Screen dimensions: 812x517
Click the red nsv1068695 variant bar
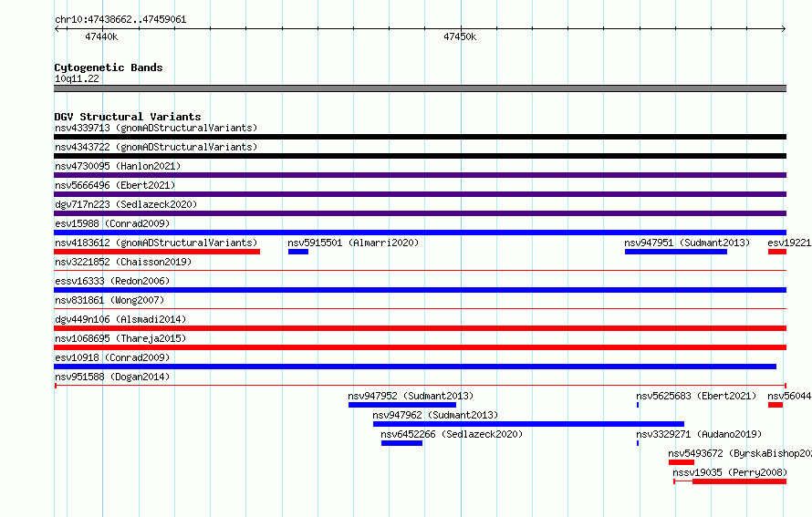pos(420,347)
